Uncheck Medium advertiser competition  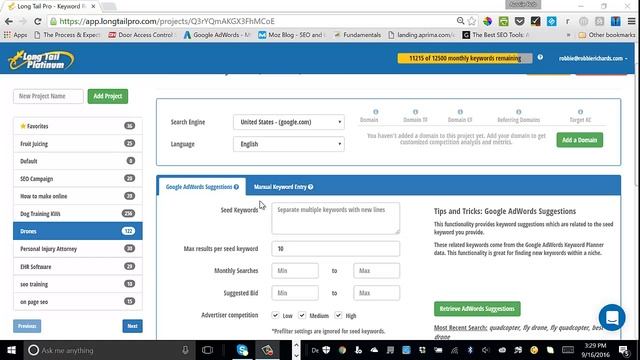302,315
